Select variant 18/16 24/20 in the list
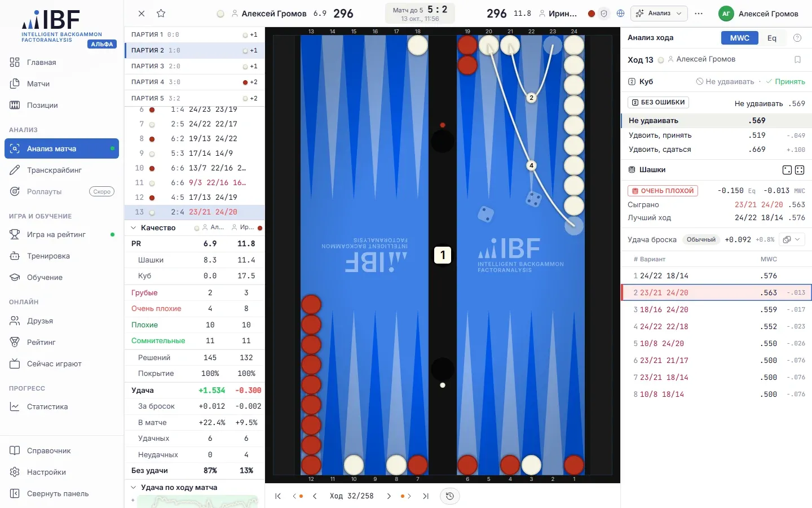Image resolution: width=812 pixels, height=508 pixels. (716, 310)
